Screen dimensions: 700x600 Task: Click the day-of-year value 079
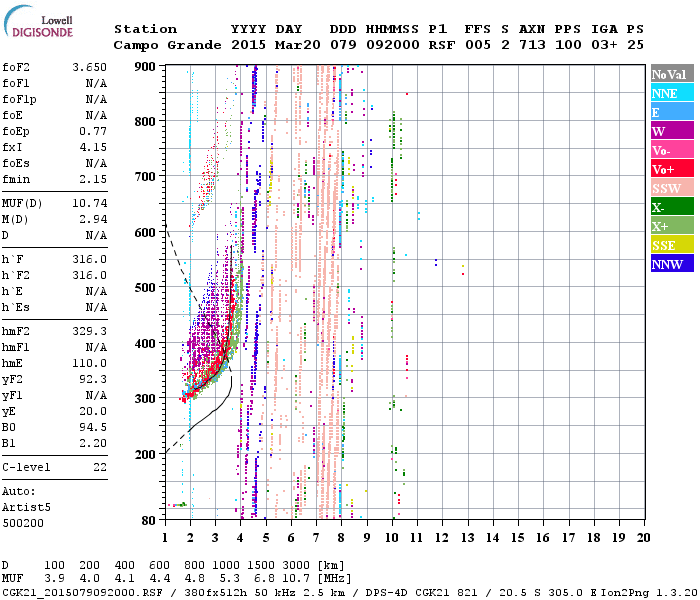tap(343, 45)
